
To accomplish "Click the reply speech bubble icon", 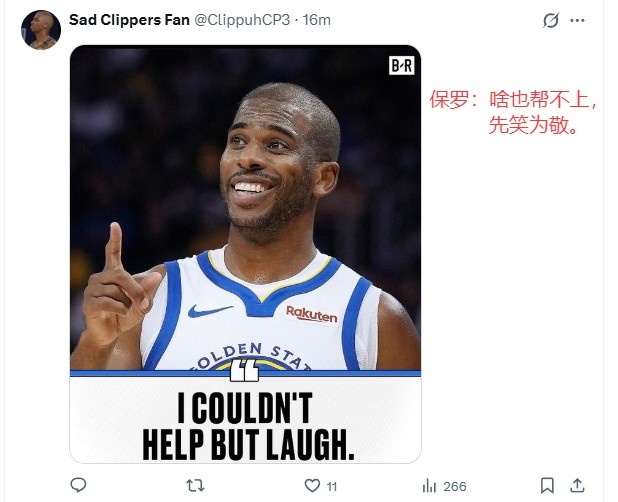I will (78, 485).
